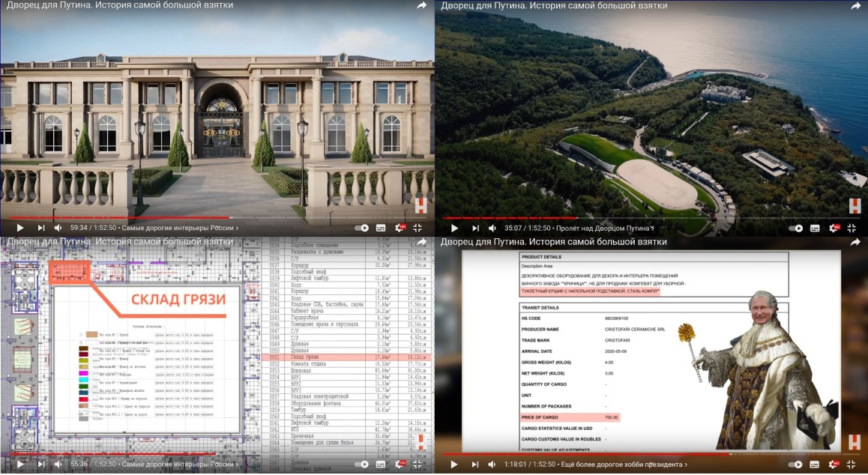Mute the volume in the 55:36 player
The height and width of the screenshot is (475, 868).
(58, 464)
